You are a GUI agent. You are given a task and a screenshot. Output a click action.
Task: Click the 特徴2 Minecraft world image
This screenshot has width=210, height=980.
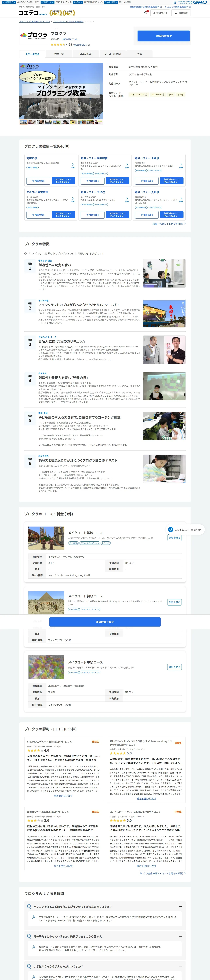(x=164, y=313)
